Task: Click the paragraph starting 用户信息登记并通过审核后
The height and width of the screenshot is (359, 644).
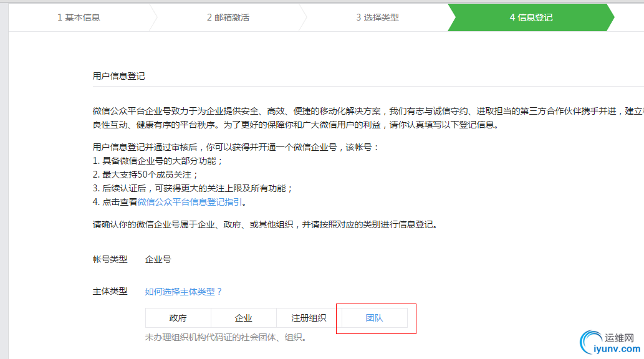Action: [x=236, y=147]
